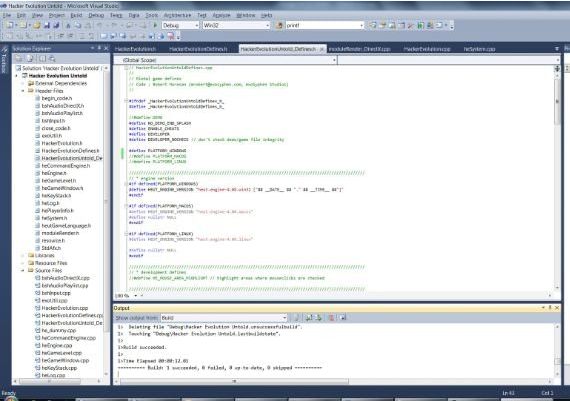Click the Go to Next Message output icon

click(x=319, y=318)
